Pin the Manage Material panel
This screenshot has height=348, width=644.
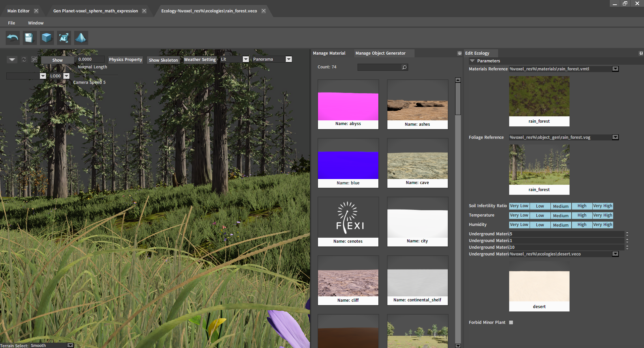[459, 53]
